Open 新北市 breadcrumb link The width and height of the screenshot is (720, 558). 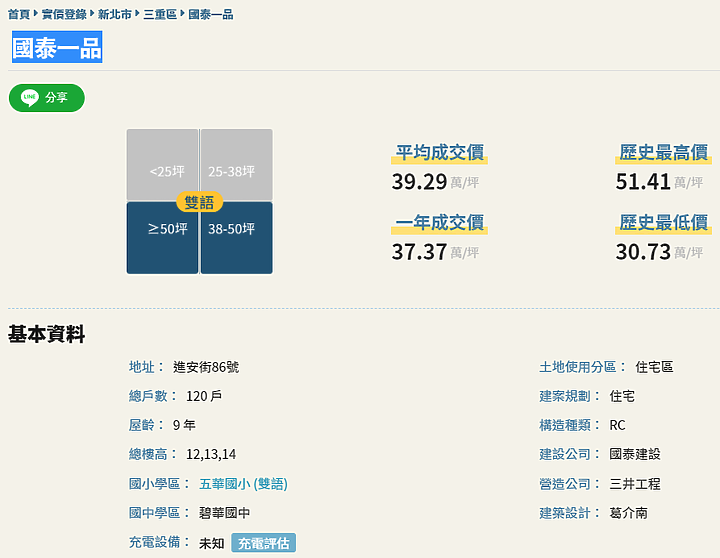[114, 15]
